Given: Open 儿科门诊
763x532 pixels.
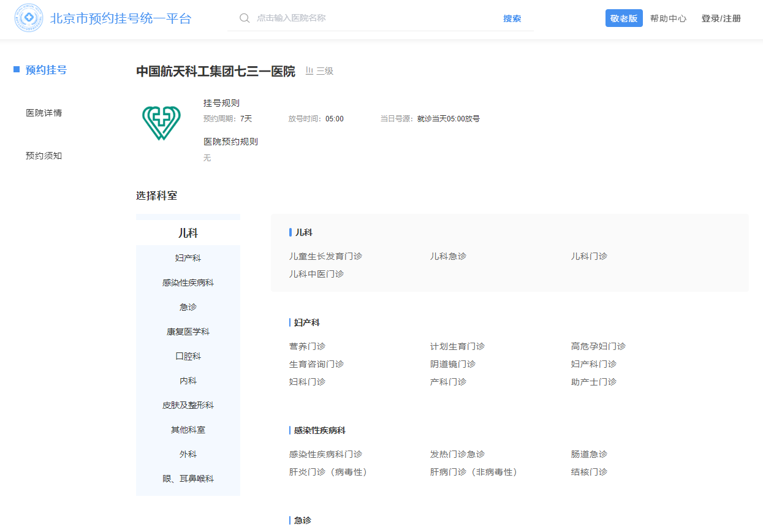Looking at the screenshot, I should [589, 256].
